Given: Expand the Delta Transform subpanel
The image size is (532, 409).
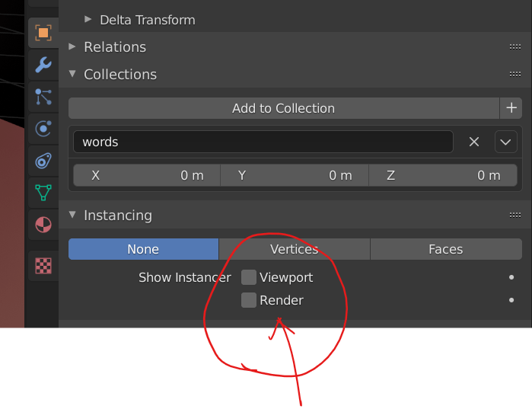Looking at the screenshot, I should (x=88, y=19).
